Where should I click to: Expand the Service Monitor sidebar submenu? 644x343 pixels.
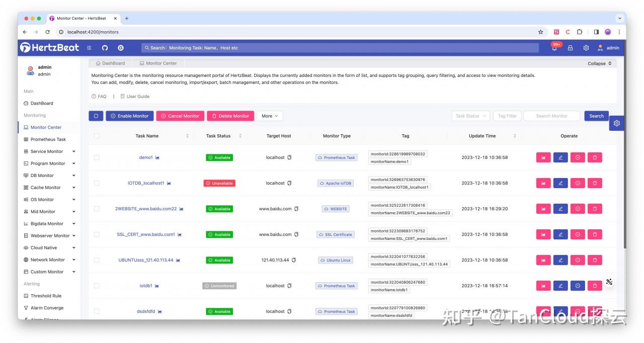[50, 151]
